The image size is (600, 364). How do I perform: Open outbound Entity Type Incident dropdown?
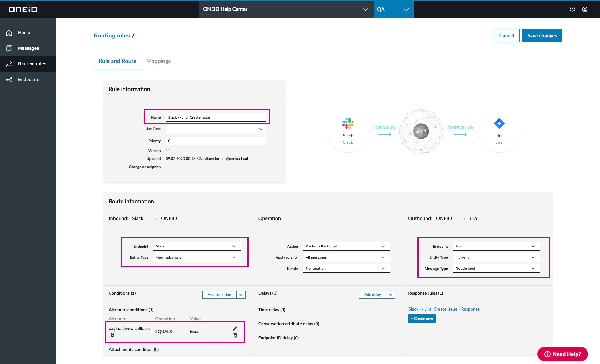496,257
